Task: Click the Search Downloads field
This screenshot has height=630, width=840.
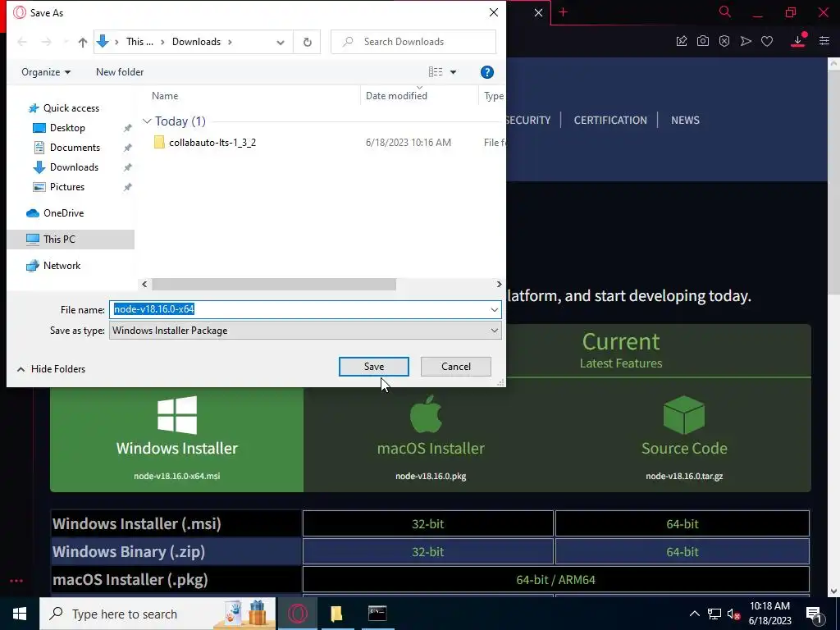Action: point(413,42)
